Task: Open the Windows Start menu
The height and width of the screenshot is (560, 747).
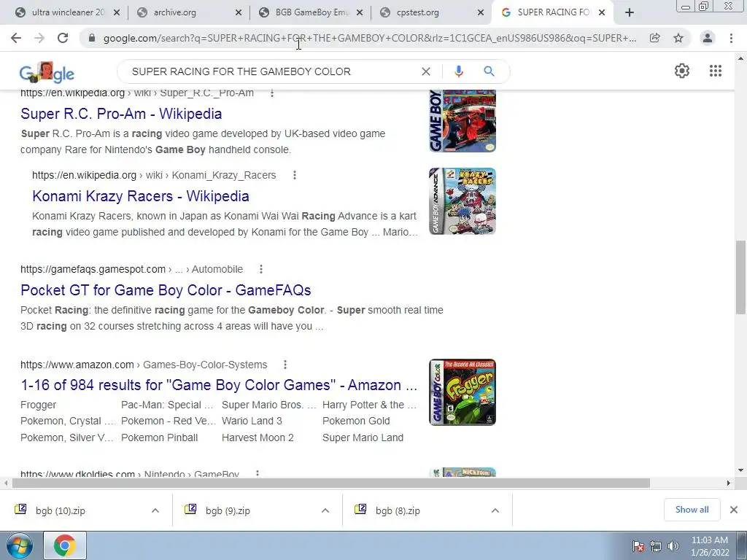Action: coord(20,545)
